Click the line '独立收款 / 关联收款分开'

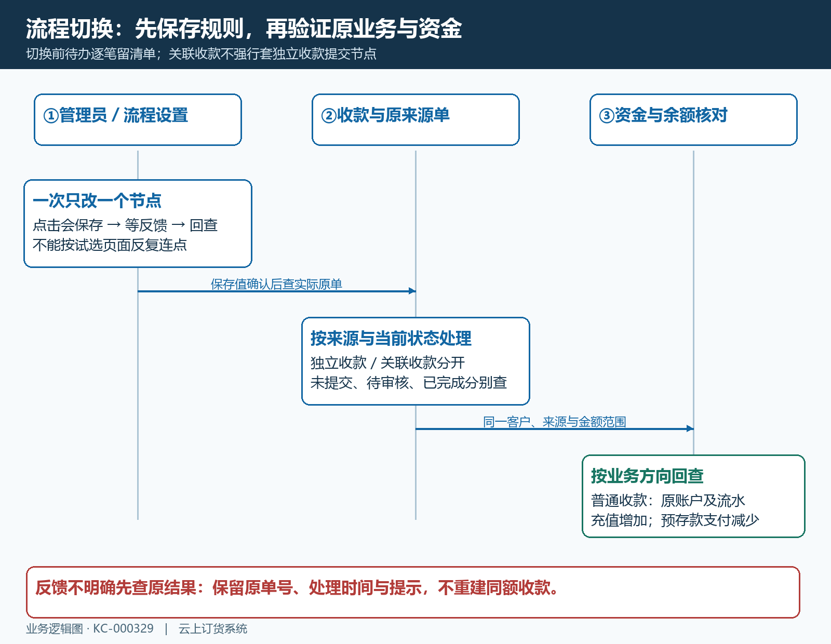click(387, 363)
